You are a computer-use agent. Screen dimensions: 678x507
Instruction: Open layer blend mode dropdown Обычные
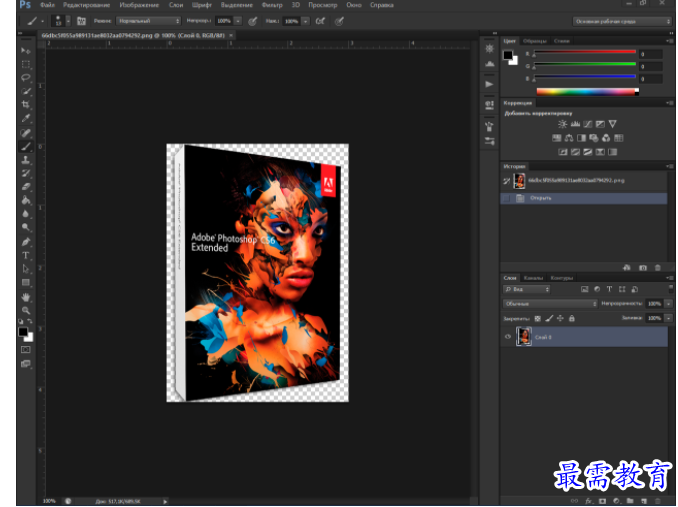click(x=550, y=304)
